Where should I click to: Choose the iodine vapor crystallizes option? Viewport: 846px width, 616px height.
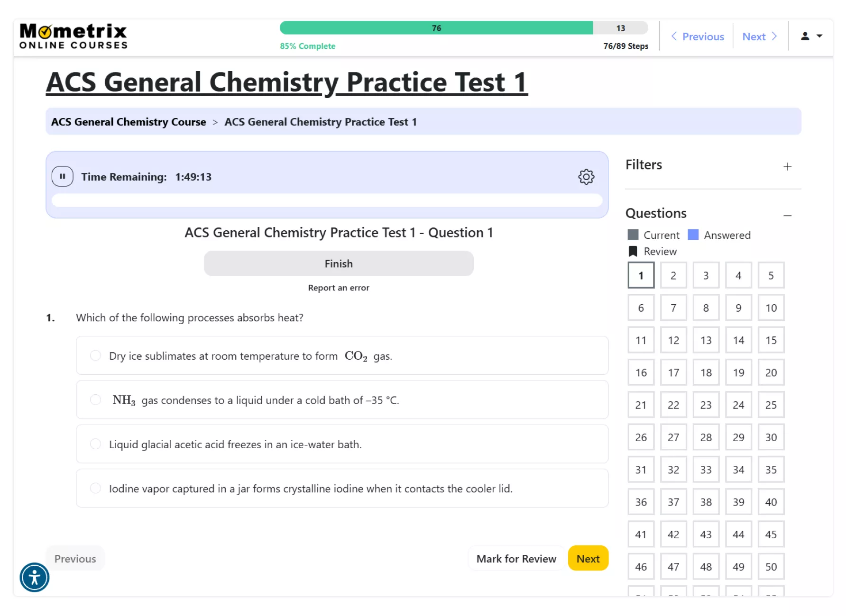coord(96,489)
